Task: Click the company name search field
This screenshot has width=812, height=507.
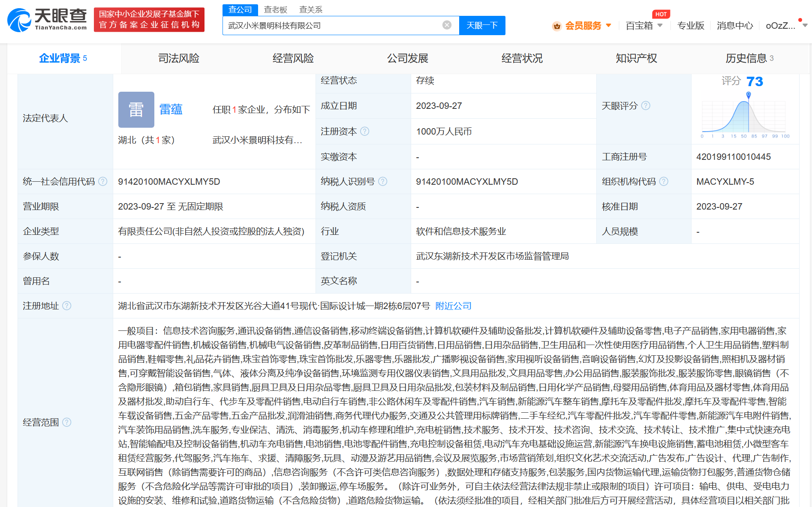Action: point(332,26)
